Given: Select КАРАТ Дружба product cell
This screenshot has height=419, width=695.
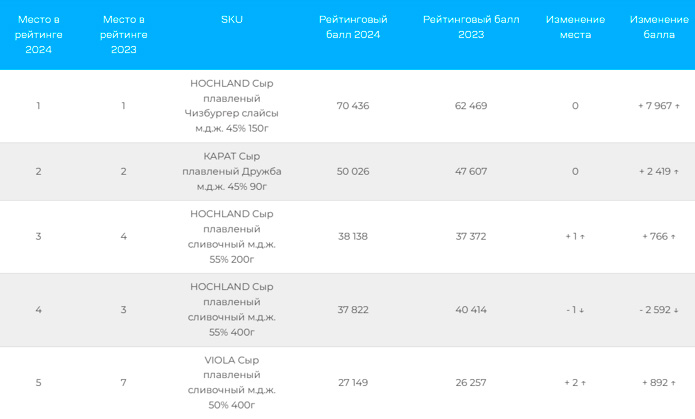Looking at the screenshot, I should coord(232,171).
